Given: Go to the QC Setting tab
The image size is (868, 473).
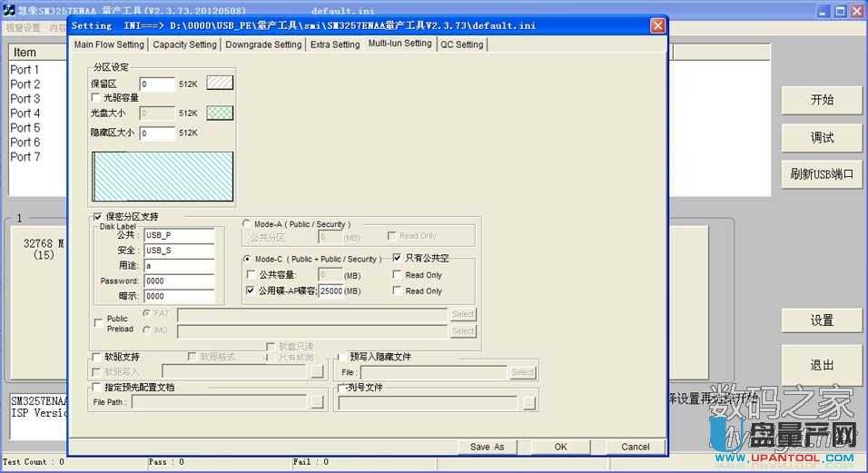Looking at the screenshot, I should [462, 44].
